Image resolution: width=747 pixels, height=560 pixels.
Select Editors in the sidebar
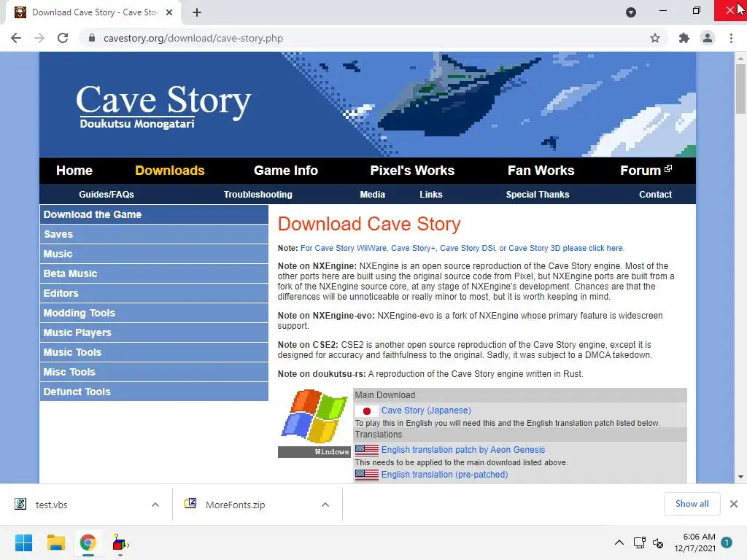click(x=155, y=293)
